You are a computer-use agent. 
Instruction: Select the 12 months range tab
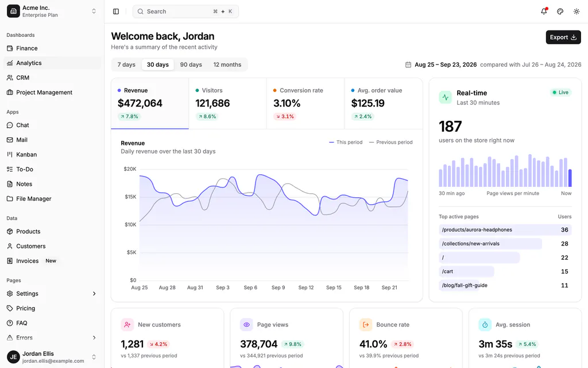pos(227,64)
